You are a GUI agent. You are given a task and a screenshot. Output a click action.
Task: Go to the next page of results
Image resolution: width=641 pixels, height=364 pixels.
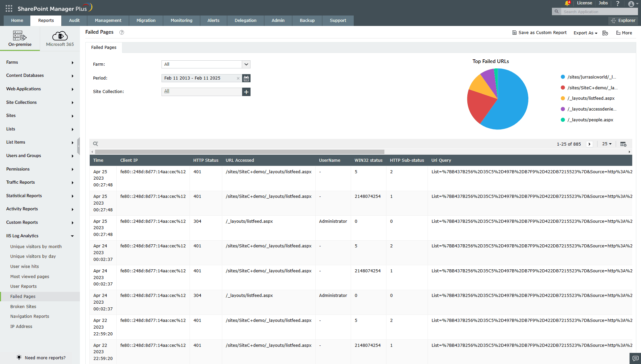[x=589, y=144]
